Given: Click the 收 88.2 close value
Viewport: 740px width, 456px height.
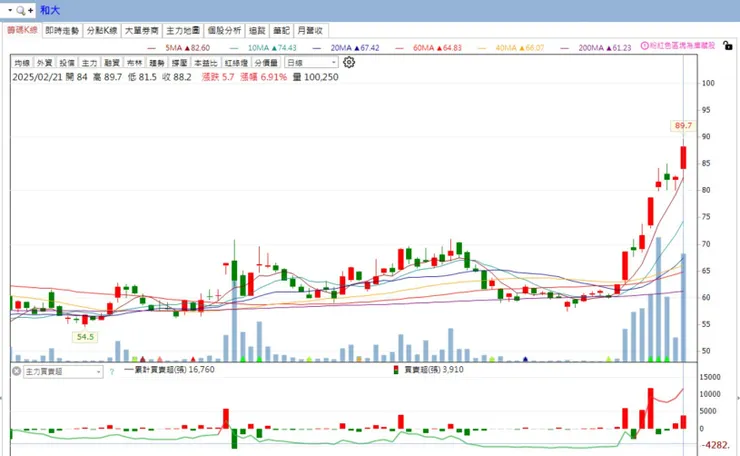Looking at the screenshot, I should click(177, 77).
